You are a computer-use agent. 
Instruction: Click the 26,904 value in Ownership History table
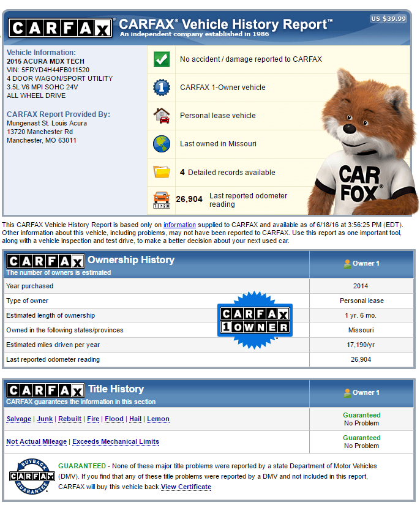point(361,359)
